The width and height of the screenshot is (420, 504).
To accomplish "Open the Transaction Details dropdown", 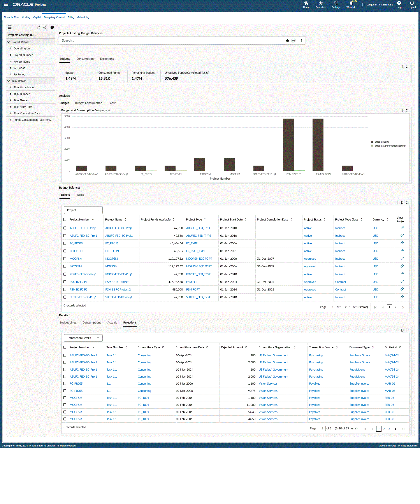I will coord(83,338).
